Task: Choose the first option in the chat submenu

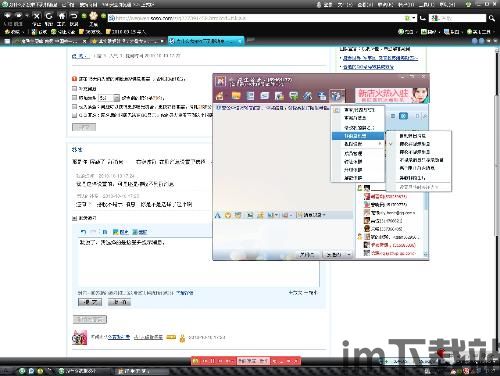Action: pyautogui.click(x=418, y=136)
